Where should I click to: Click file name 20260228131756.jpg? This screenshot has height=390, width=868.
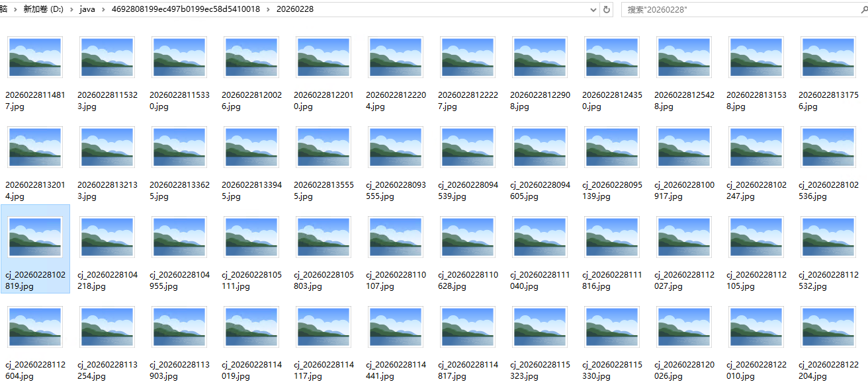pyautogui.click(x=828, y=100)
